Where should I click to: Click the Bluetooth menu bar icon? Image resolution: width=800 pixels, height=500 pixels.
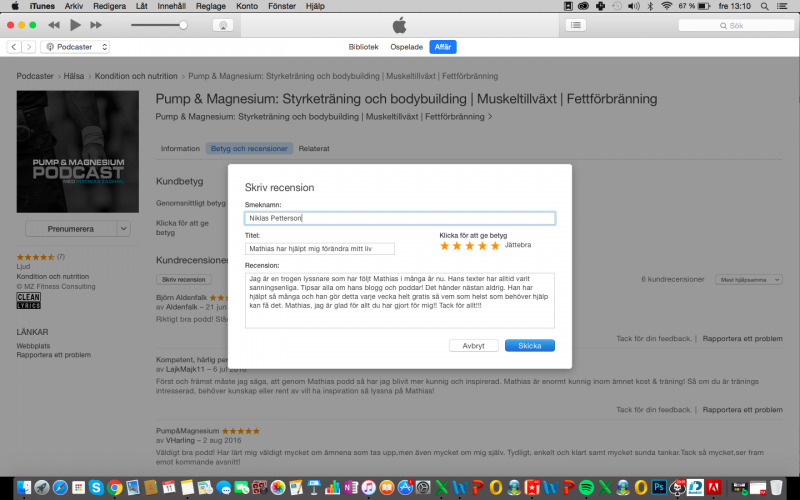coord(650,6)
